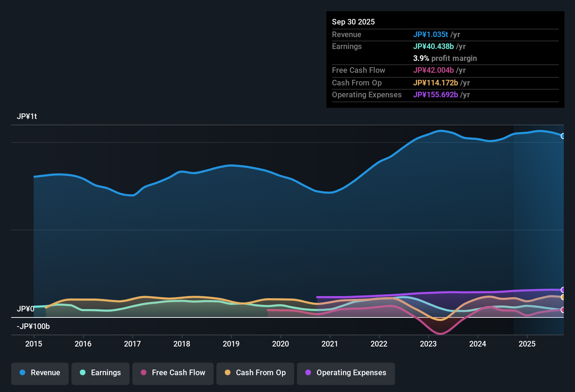Click the JP¥1.035t revenue value link

pyautogui.click(x=431, y=34)
